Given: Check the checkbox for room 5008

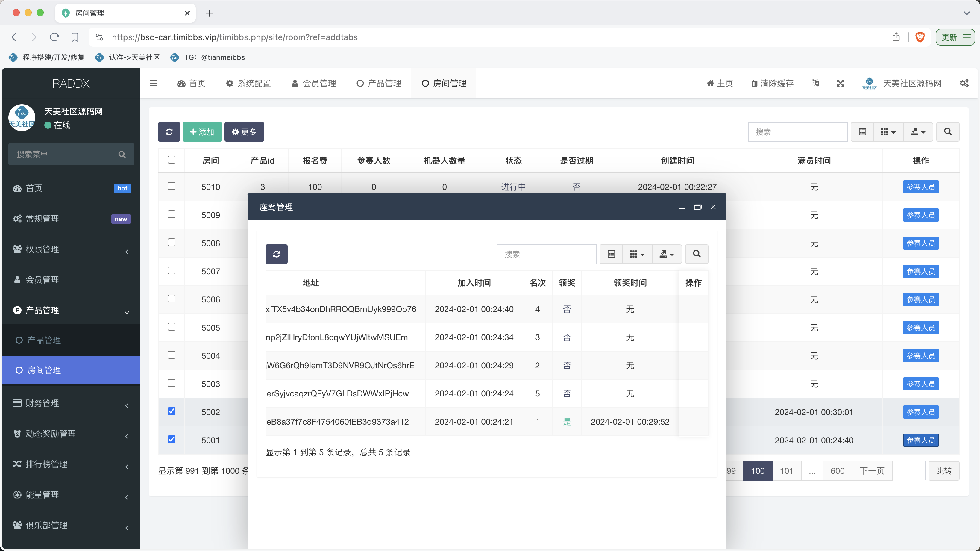Looking at the screenshot, I should click(172, 242).
